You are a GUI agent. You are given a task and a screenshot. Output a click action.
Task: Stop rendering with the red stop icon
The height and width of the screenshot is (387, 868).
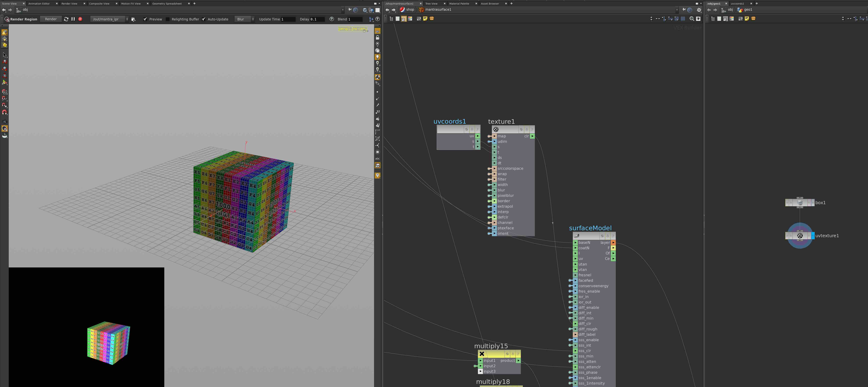click(80, 19)
